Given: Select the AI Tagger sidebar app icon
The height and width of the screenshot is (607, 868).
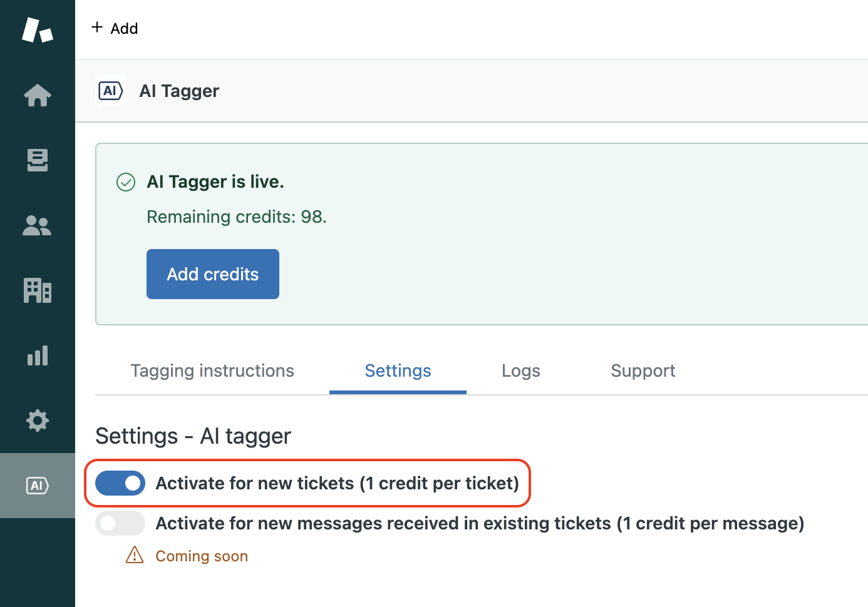Looking at the screenshot, I should point(38,486).
